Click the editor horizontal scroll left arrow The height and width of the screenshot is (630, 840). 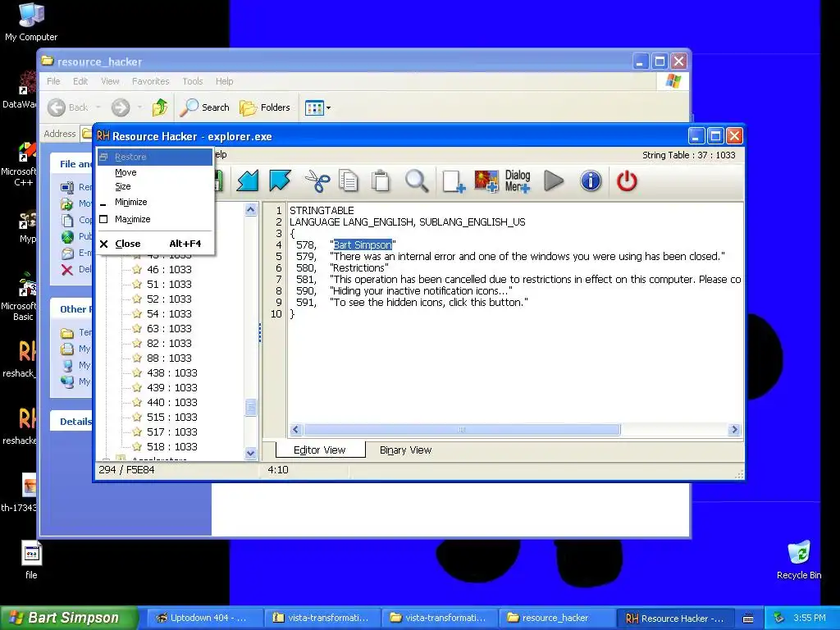pos(296,430)
